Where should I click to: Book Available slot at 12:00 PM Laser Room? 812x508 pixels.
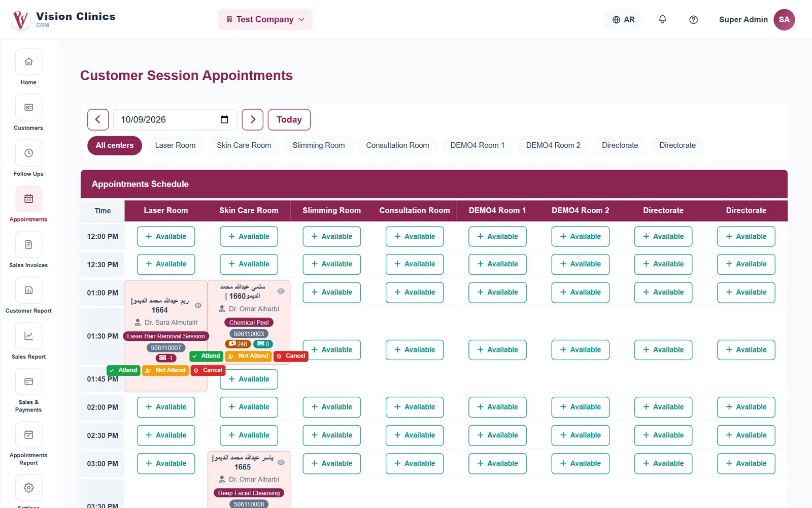(166, 236)
